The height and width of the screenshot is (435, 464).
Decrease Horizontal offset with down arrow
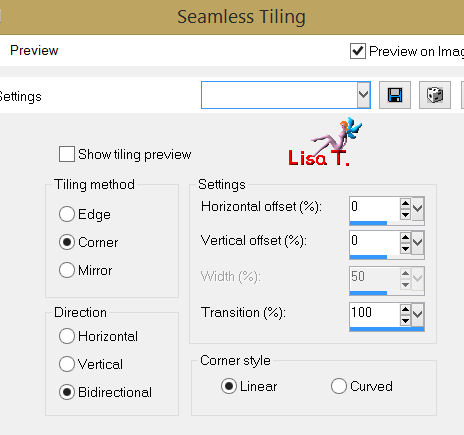click(405, 215)
